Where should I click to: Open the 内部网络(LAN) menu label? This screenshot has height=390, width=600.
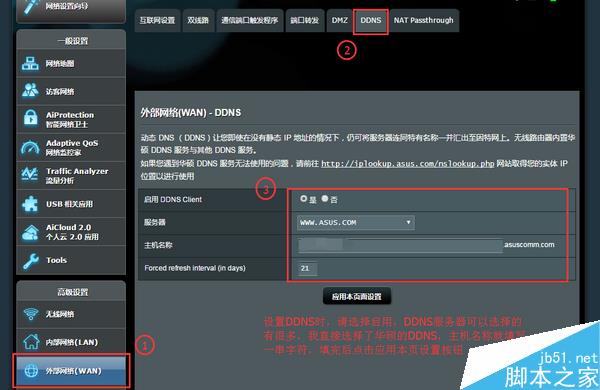[72, 342]
